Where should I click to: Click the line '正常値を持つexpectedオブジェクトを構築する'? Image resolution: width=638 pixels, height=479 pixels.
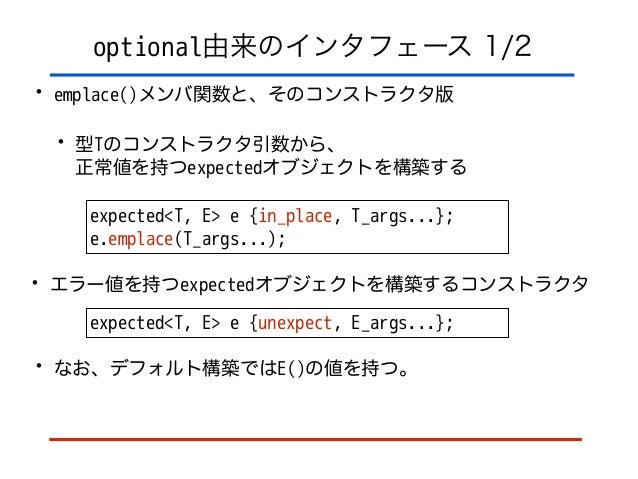click(x=271, y=167)
